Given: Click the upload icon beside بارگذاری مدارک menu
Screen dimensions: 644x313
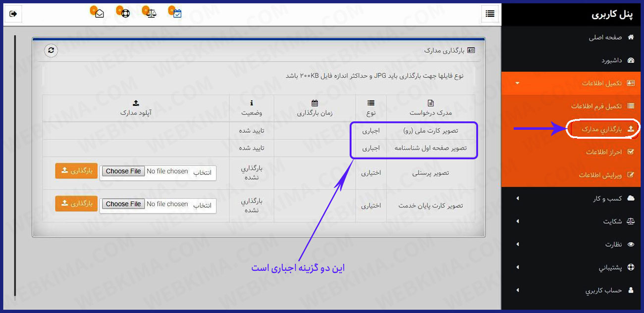Looking at the screenshot, I should (x=631, y=129).
